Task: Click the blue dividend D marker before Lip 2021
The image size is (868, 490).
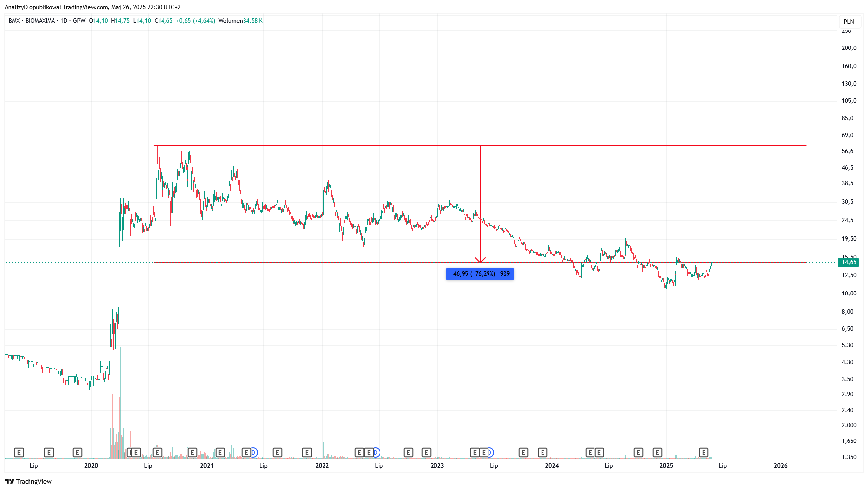Action: 254,452
